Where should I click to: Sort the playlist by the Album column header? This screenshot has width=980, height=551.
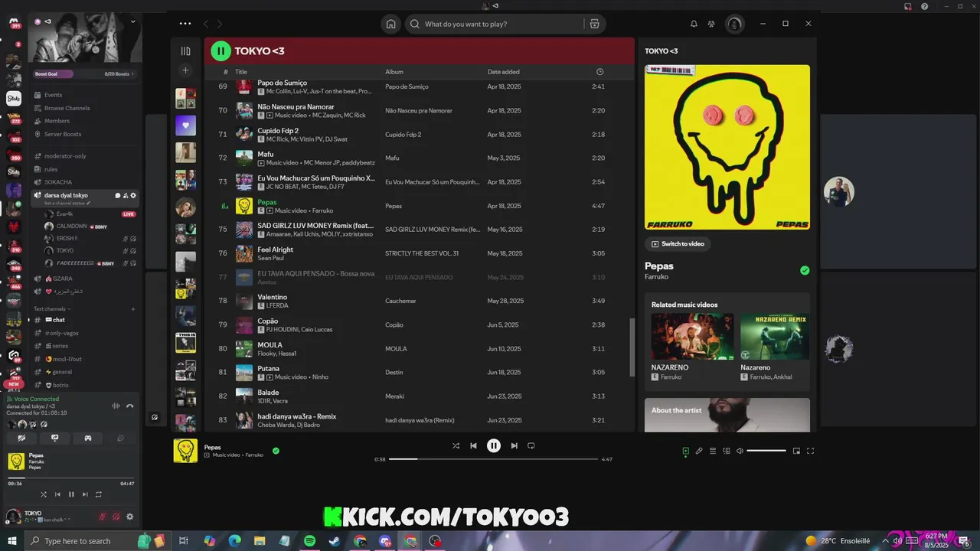tap(394, 72)
